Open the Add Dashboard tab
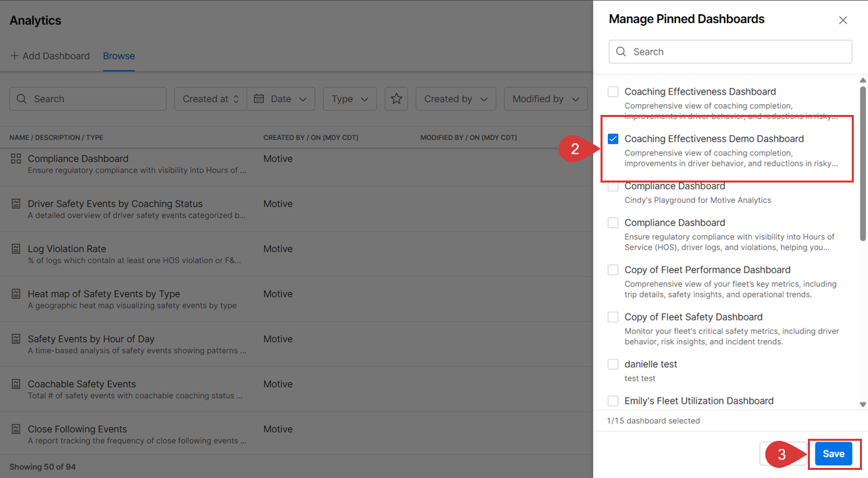The height and width of the screenshot is (478, 868). click(50, 56)
